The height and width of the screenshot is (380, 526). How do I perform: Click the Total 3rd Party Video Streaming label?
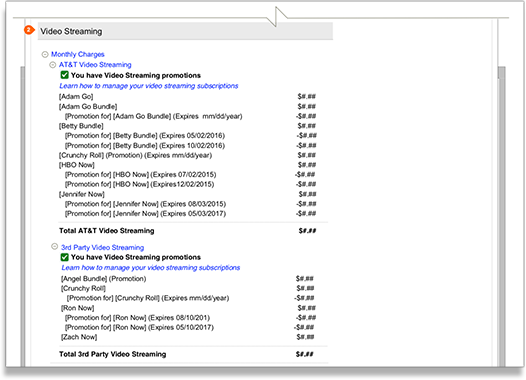click(113, 354)
